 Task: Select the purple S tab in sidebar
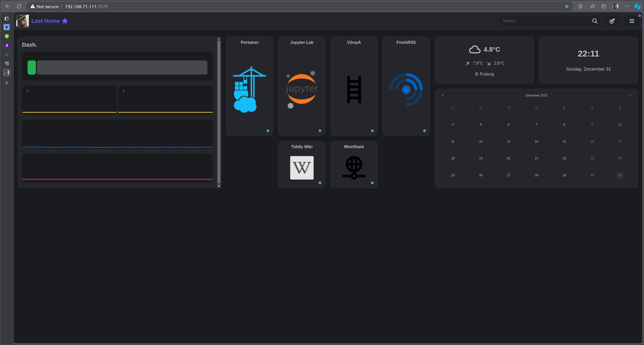coord(7,45)
